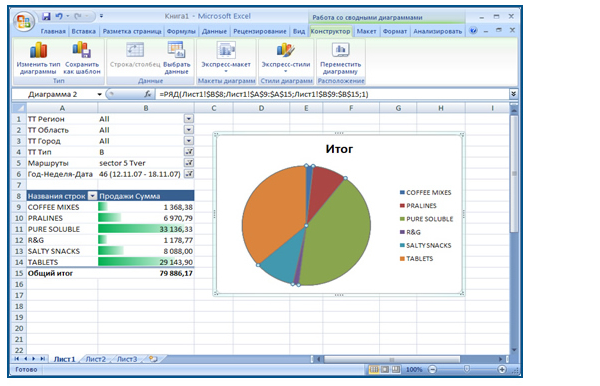Select the chart title Итог
Screen dimensions: 600x386
(x=339, y=149)
